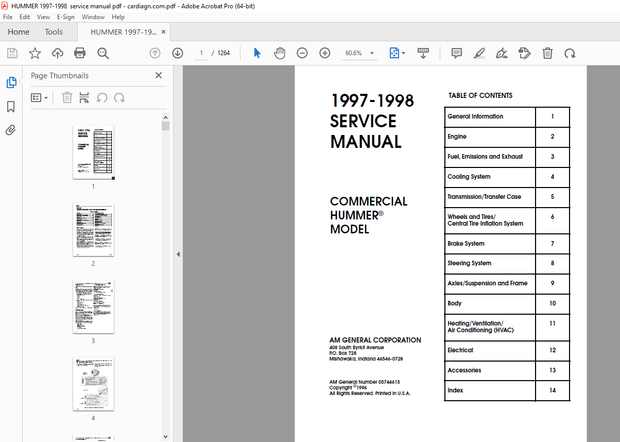This screenshot has height=442, width=620.
Task: Close the Page Thumbnails panel
Action: click(159, 75)
